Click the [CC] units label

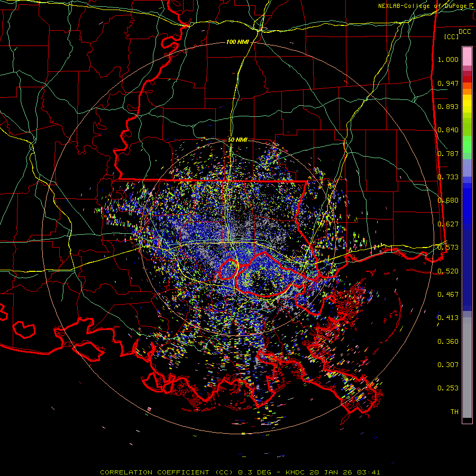click(x=451, y=36)
